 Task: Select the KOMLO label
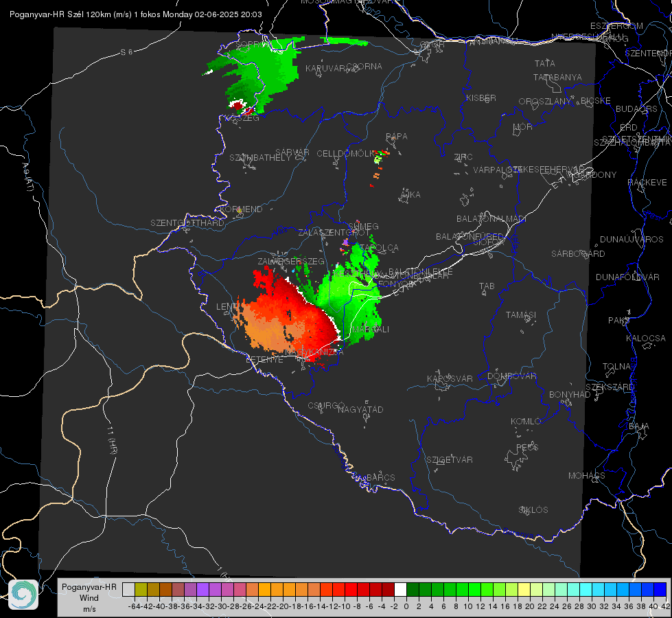click(526, 422)
